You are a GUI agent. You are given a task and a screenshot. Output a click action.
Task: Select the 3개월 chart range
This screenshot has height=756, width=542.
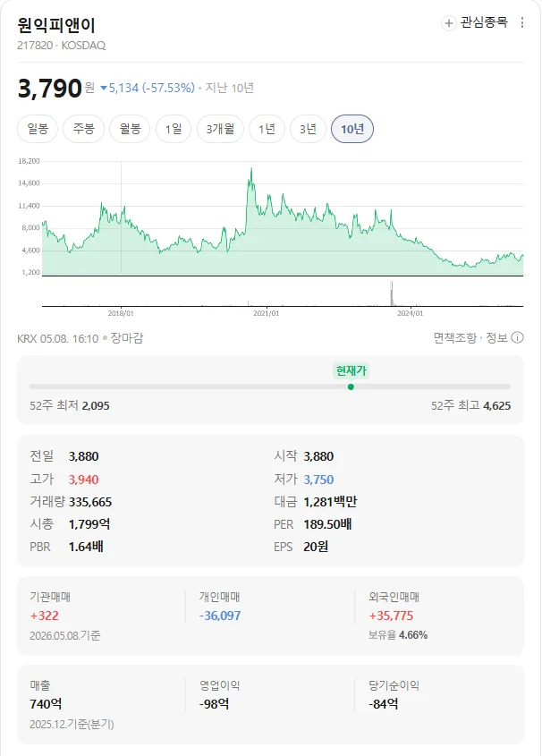(220, 129)
